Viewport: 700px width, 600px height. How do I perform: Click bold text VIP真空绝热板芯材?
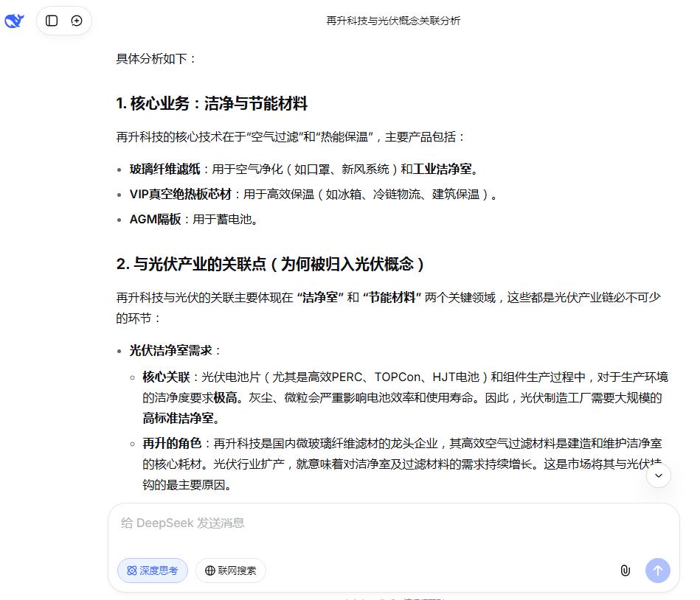coord(181,194)
